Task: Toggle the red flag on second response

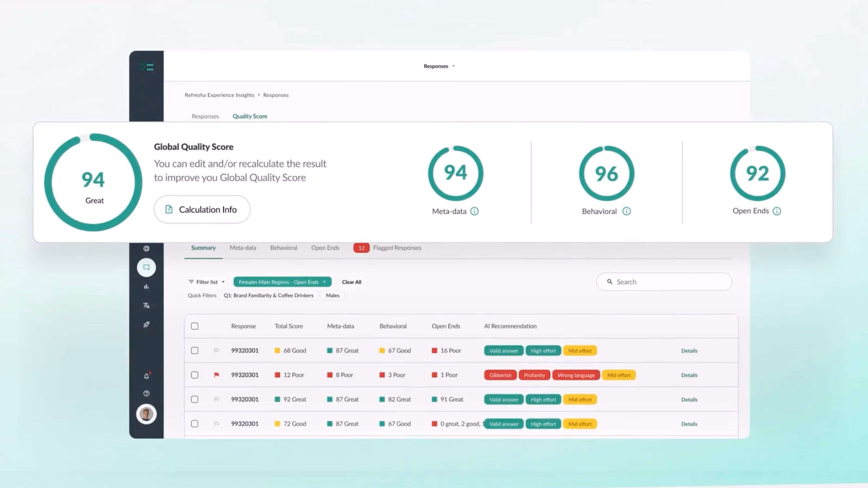Action: [x=216, y=375]
